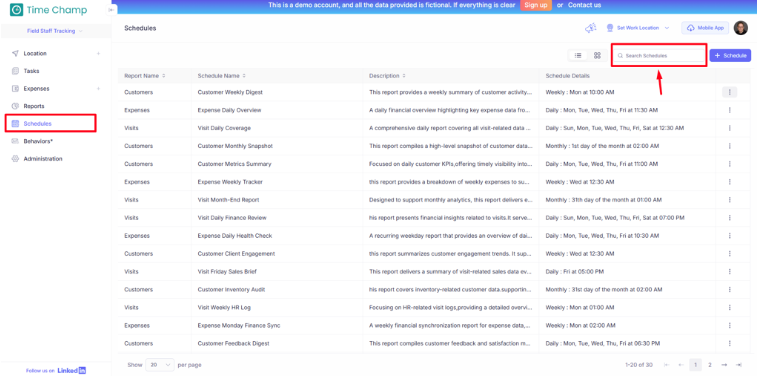Image resolution: width=757 pixels, height=380 pixels.
Task: Click the + Schedule button
Action: pyautogui.click(x=730, y=56)
